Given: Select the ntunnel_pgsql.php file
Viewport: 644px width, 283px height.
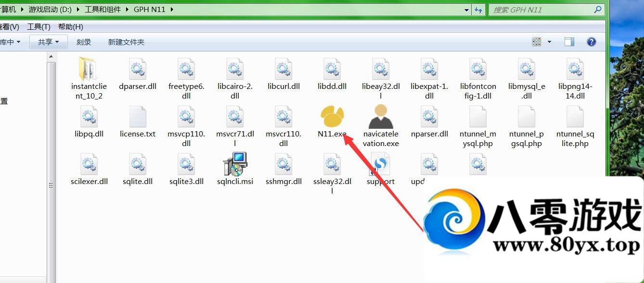Looking at the screenshot, I should pos(527,126).
